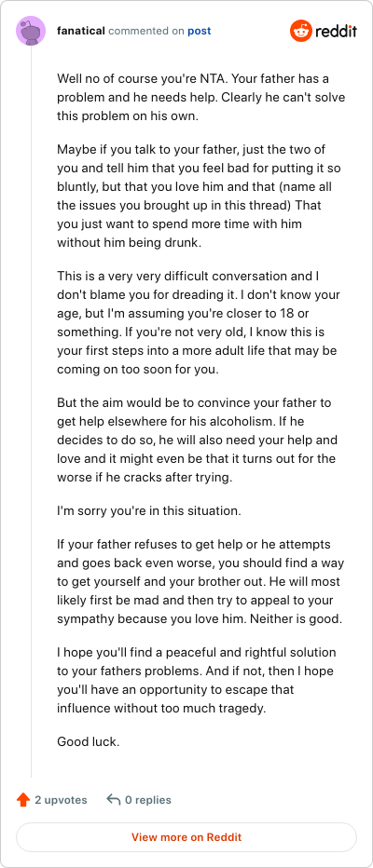Screen dimensions: 373x868
Task: Click the line "I'm sorry you're in this situation."
Action: (149, 511)
